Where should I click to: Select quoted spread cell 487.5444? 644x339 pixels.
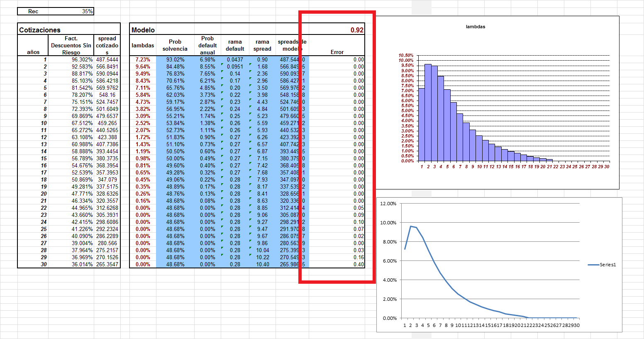click(107, 59)
